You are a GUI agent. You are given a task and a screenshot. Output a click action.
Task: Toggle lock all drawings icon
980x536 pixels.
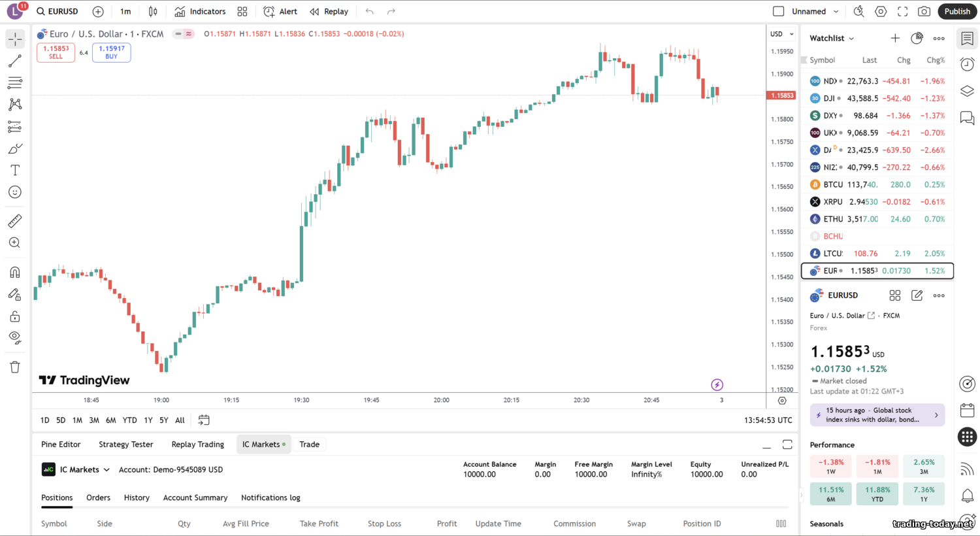[15, 316]
